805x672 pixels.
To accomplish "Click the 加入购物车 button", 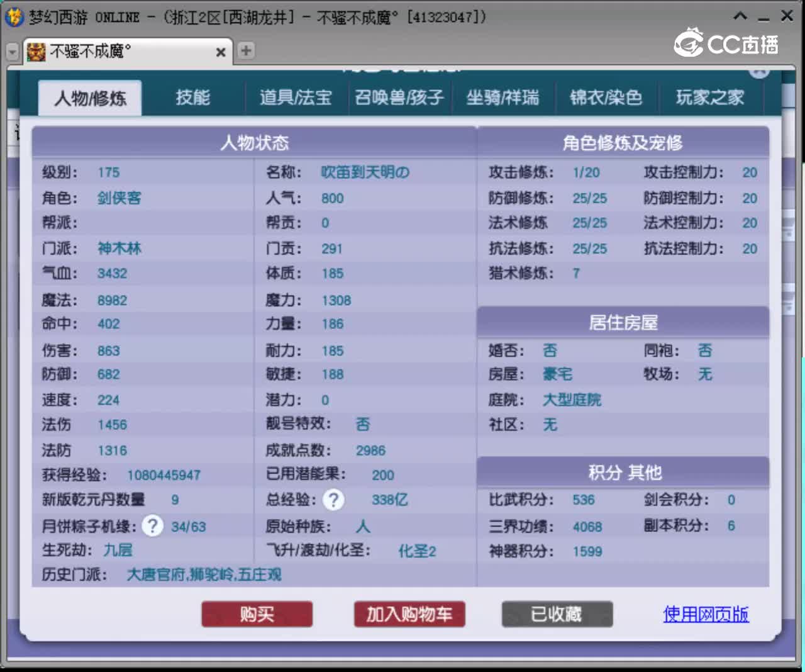I will point(409,614).
